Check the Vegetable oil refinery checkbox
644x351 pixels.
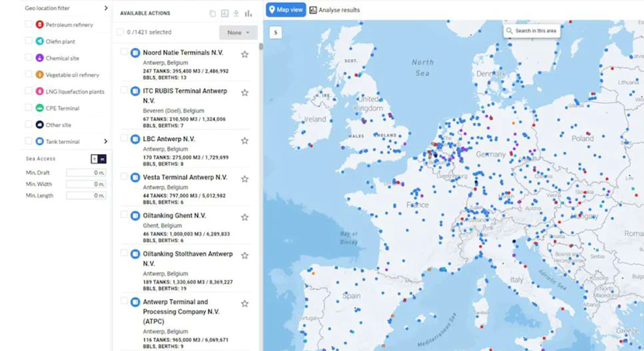click(x=29, y=74)
